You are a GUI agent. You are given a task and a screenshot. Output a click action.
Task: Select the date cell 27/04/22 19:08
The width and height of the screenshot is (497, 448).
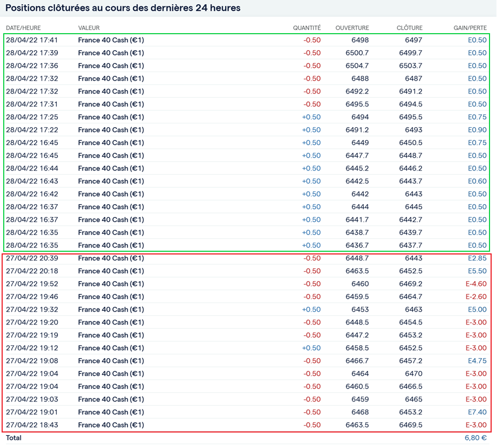[x=32, y=361]
